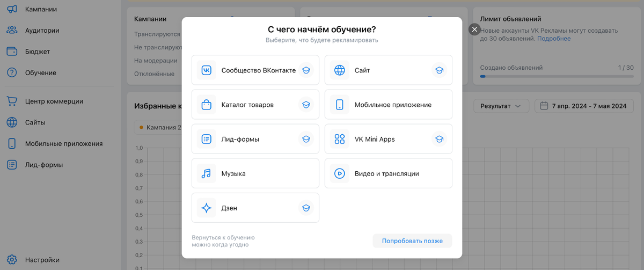Viewport: 644px width, 270px height.
Task: Click the calendar icon in the date range
Action: point(544,106)
